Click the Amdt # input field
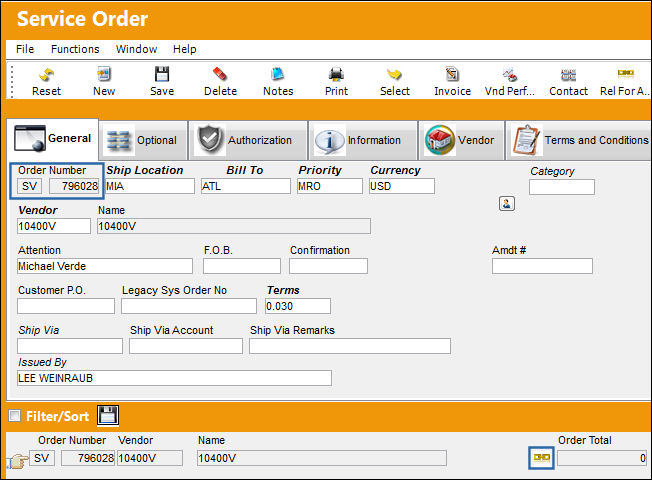 (542, 266)
